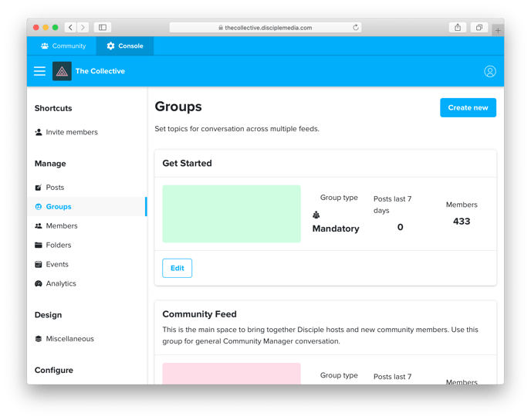Open Invite members shortcut link

86,132
